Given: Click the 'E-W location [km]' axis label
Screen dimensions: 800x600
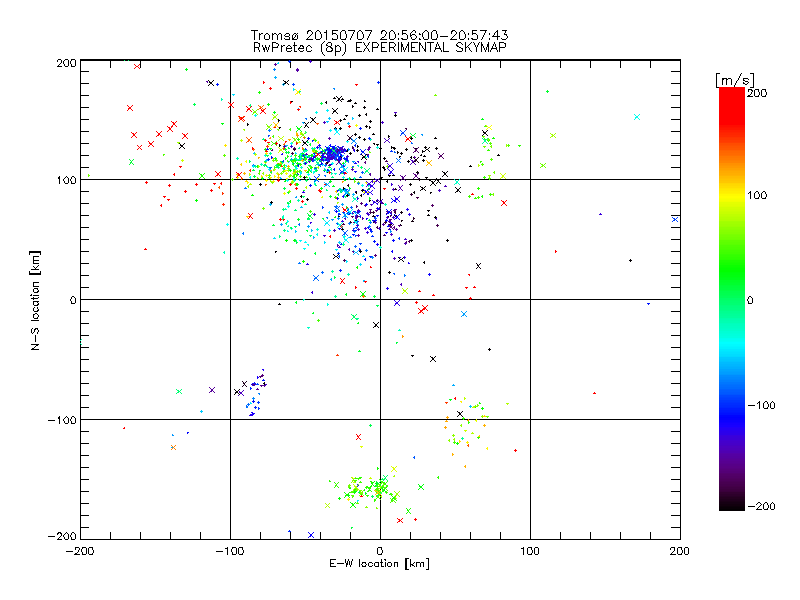Looking at the screenshot, I should (380, 564).
